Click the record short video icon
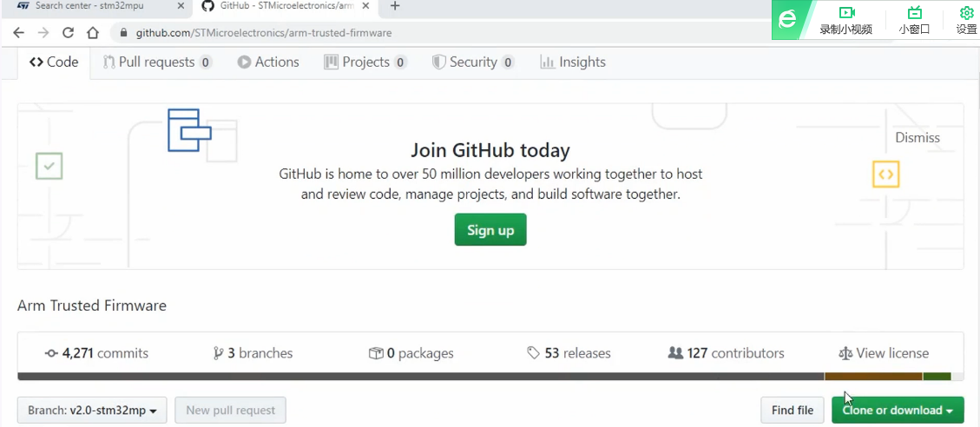Image resolution: width=980 pixels, height=427 pixels. [x=846, y=13]
